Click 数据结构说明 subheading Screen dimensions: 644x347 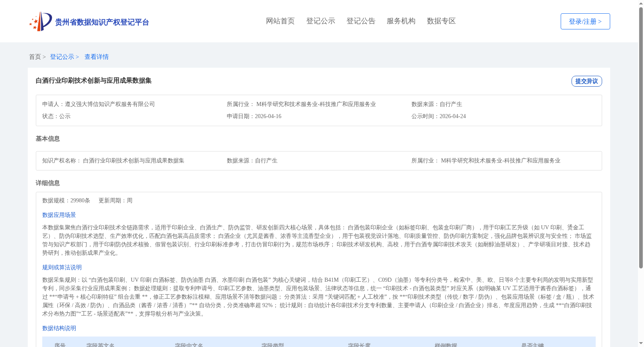click(59, 328)
